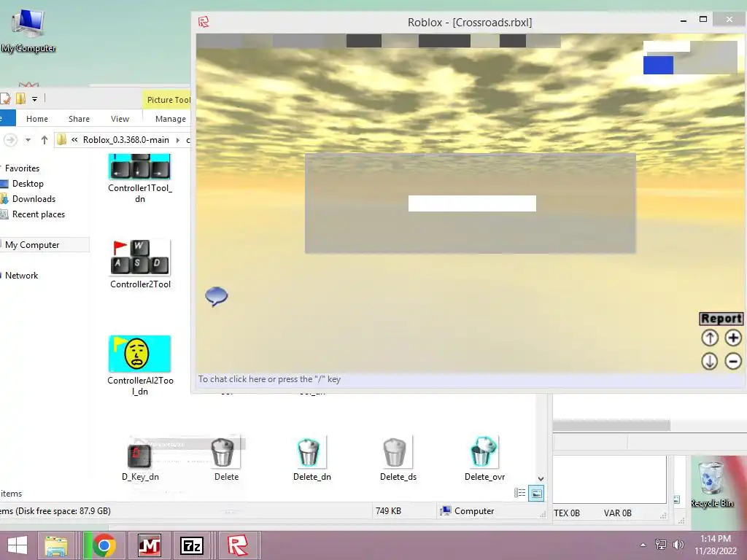
Task: Click the white box in loading dialog
Action: (x=472, y=203)
